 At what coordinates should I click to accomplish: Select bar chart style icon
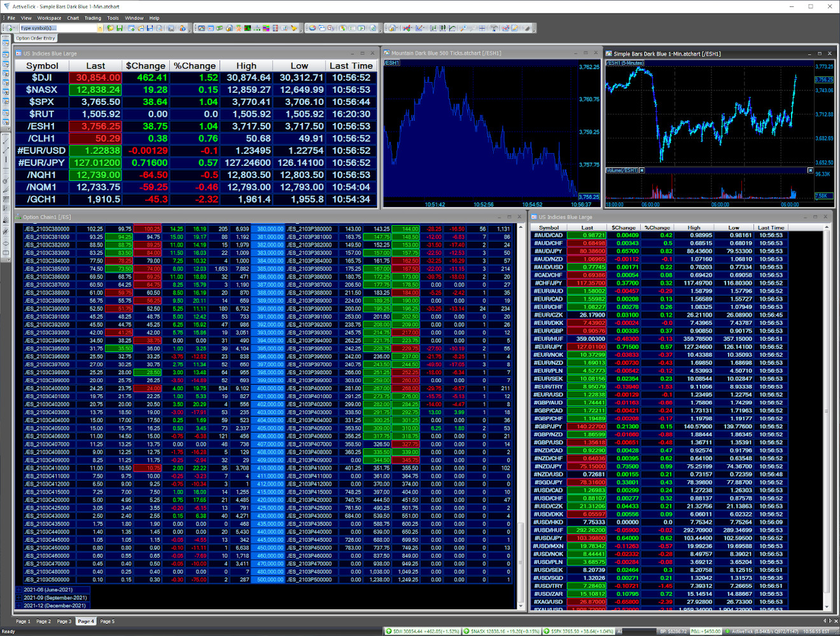coord(433,28)
